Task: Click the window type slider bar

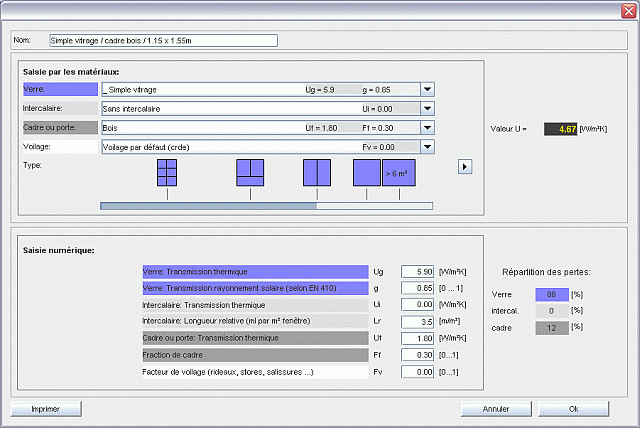Action: [x=266, y=206]
